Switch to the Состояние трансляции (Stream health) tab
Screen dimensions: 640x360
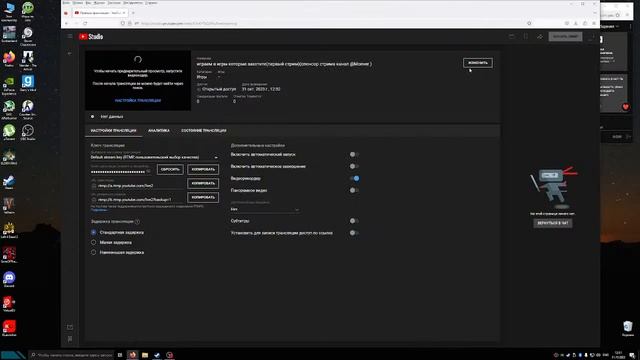click(x=204, y=131)
